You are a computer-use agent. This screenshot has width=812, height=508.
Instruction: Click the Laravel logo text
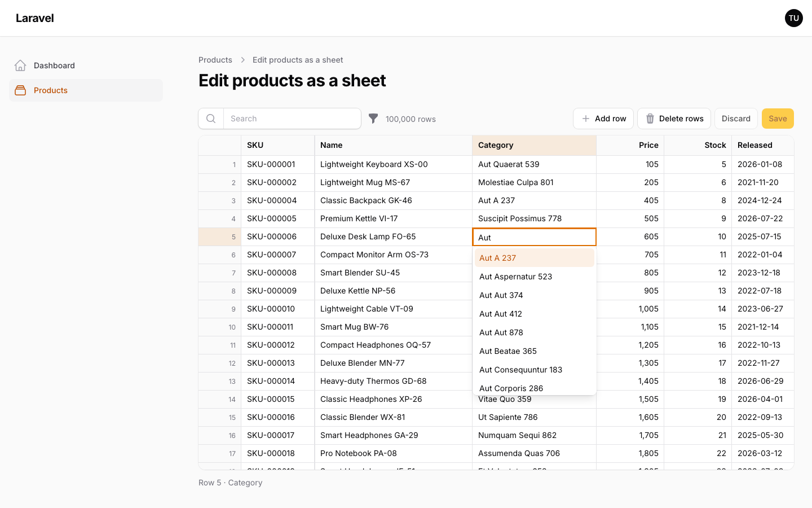click(35, 18)
